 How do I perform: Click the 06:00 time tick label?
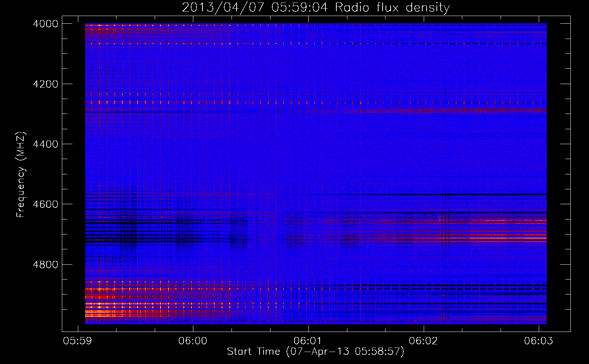tap(193, 341)
